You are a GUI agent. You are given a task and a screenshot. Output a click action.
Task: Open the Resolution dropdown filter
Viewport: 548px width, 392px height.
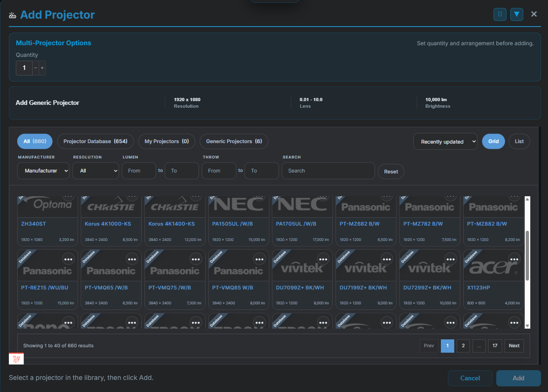click(96, 171)
